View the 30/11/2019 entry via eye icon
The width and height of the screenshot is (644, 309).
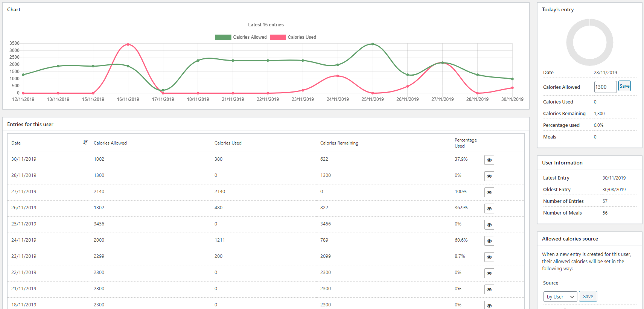[489, 160]
